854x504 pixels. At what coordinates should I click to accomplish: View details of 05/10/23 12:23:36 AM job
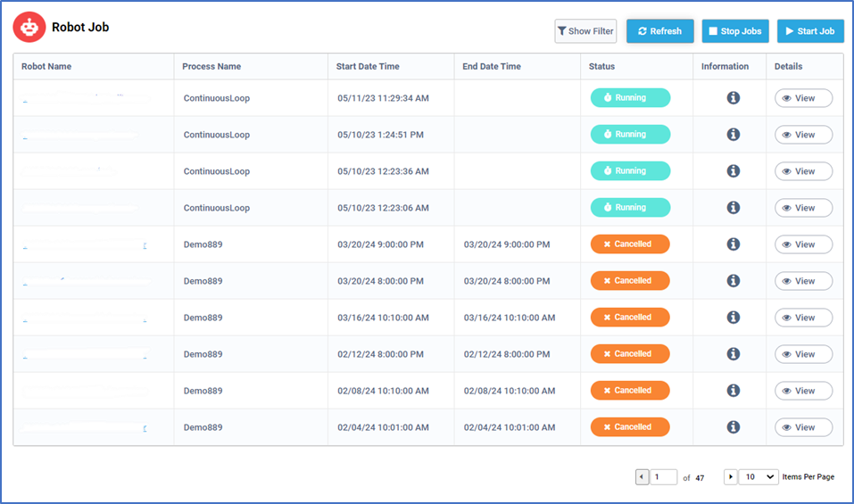(x=803, y=171)
